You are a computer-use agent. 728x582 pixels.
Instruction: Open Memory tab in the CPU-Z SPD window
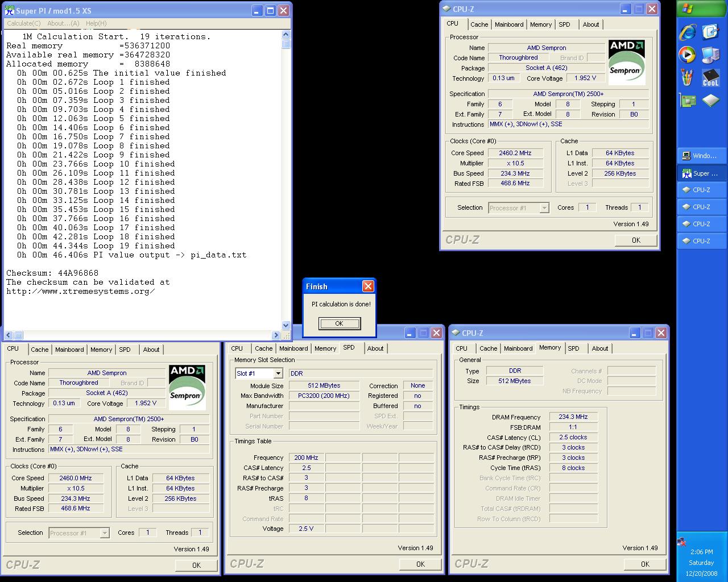click(x=325, y=348)
